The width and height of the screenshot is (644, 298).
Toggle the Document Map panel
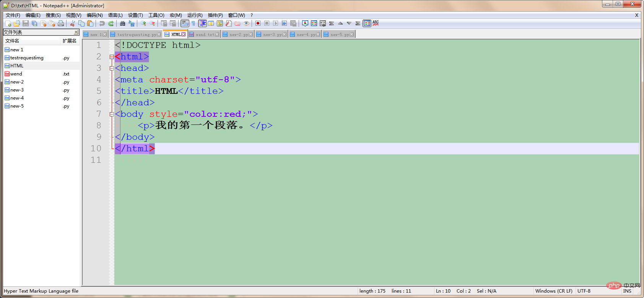coord(220,23)
